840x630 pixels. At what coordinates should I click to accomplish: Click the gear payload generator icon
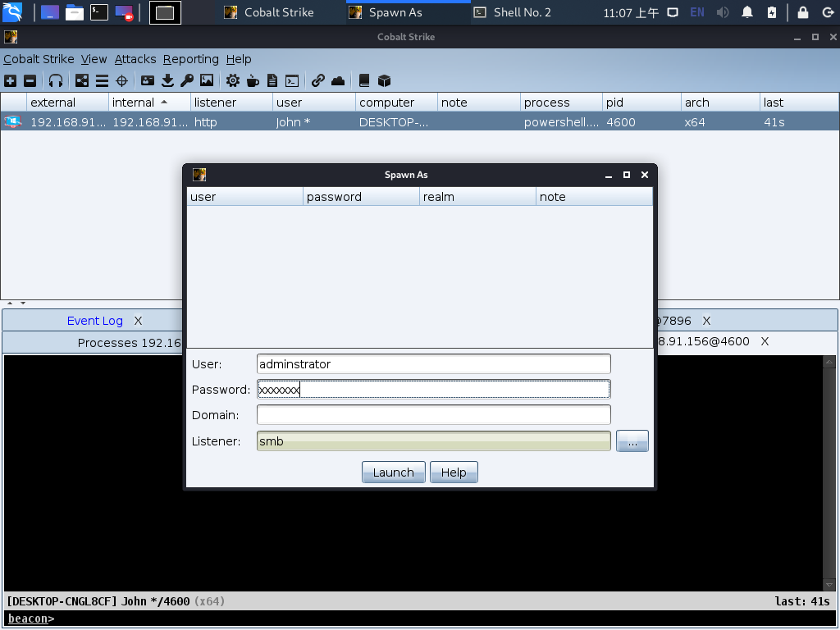point(233,80)
